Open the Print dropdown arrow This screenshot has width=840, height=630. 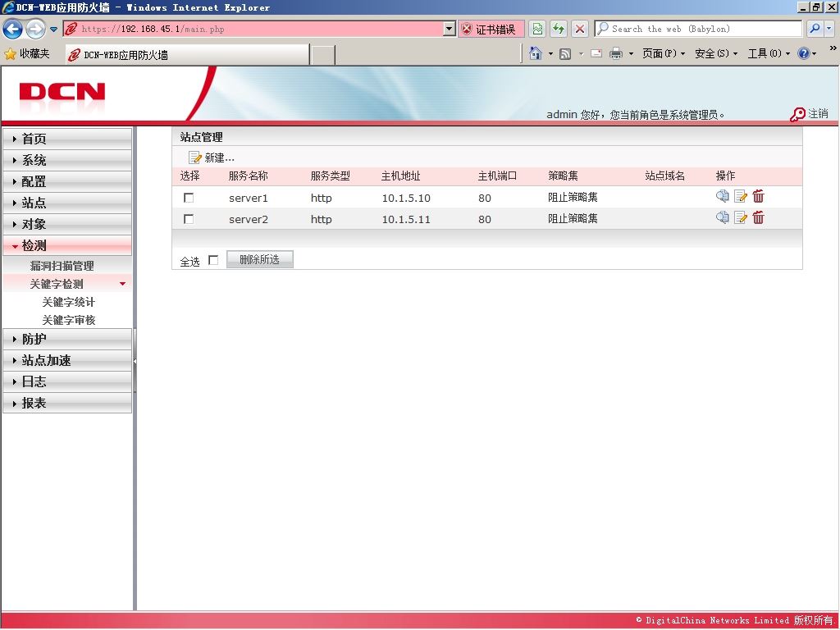tap(631, 53)
